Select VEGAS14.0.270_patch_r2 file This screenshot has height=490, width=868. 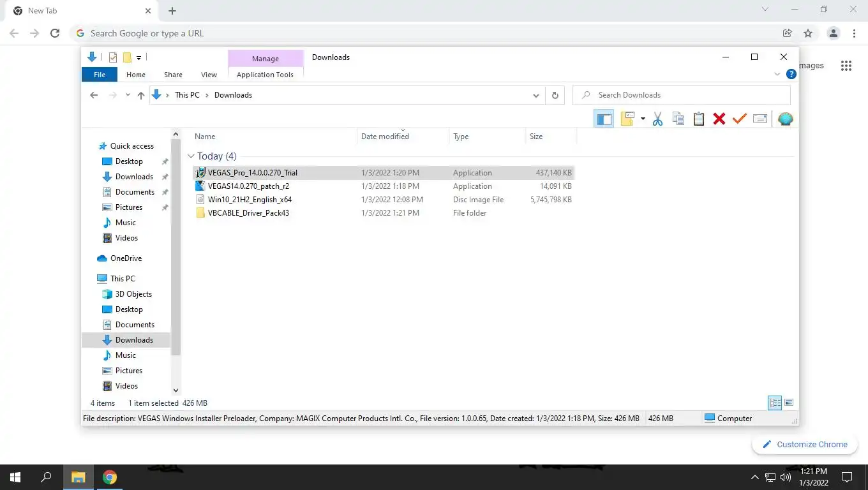383,186
